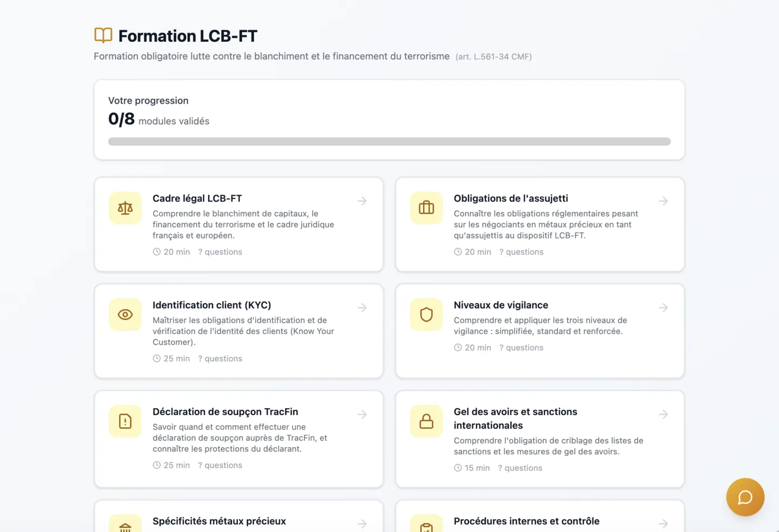Click the Votre progression label
The height and width of the screenshot is (532, 779).
tap(148, 101)
